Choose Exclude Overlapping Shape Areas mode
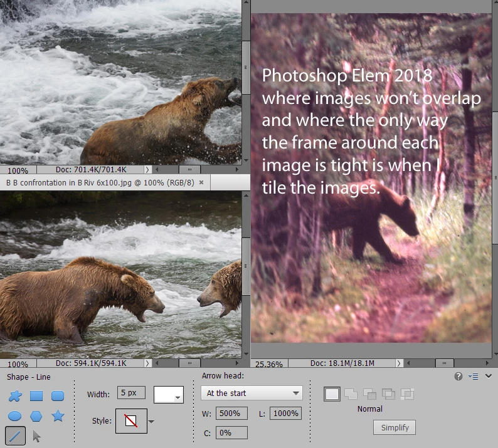 407,394
